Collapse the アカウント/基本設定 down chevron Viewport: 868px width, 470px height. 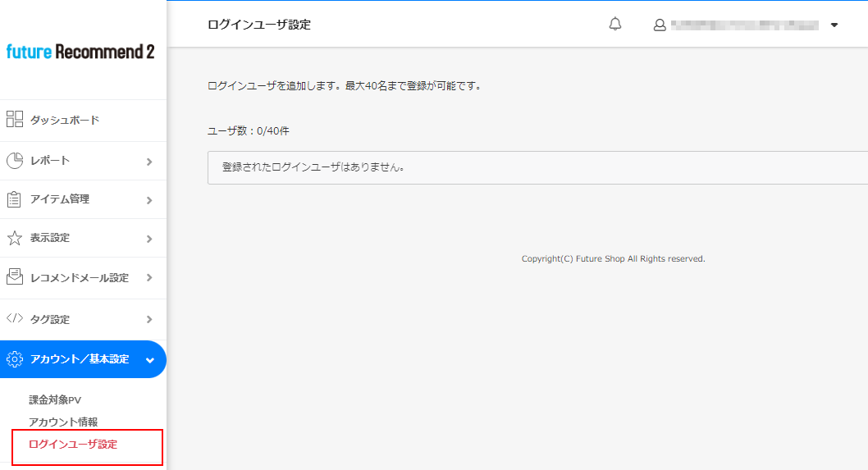149,360
